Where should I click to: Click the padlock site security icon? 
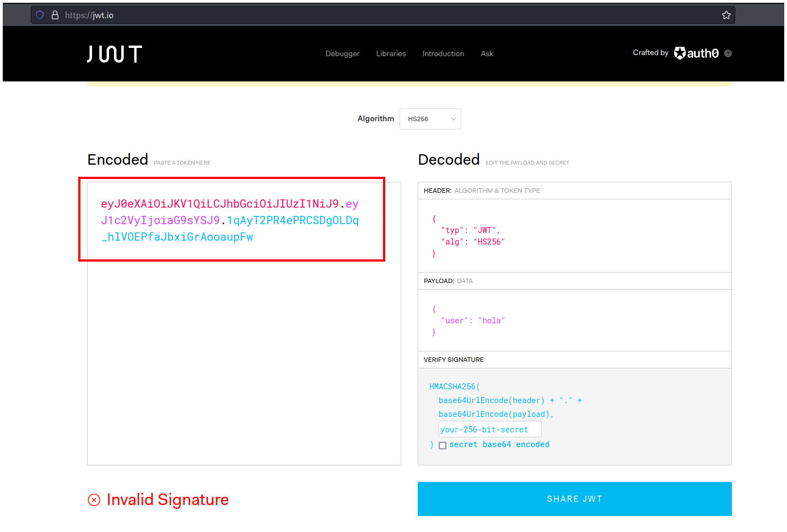pos(55,15)
